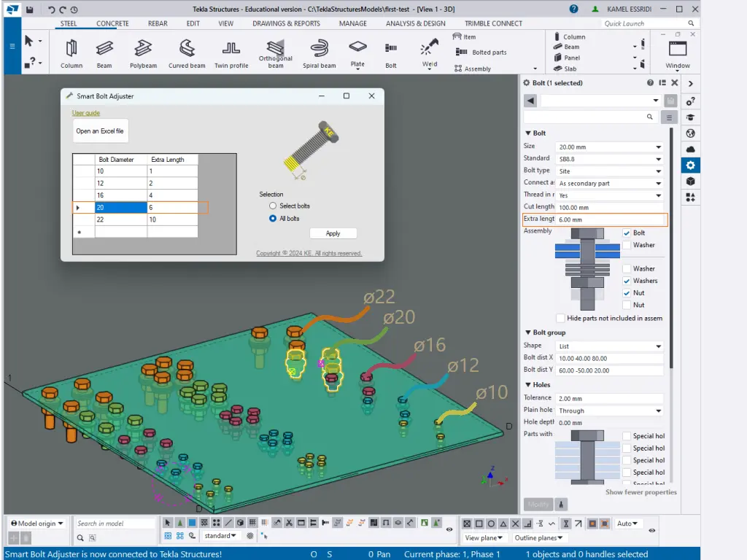Toggle the Bolt assembly checkbox
Viewport: 747px width, 560px height.
[627, 233]
